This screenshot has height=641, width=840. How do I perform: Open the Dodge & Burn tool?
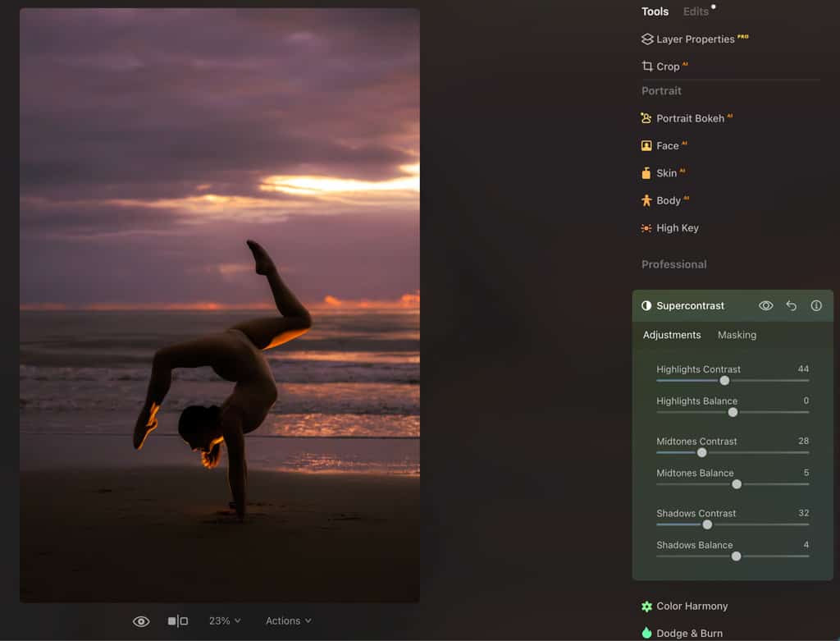689,633
